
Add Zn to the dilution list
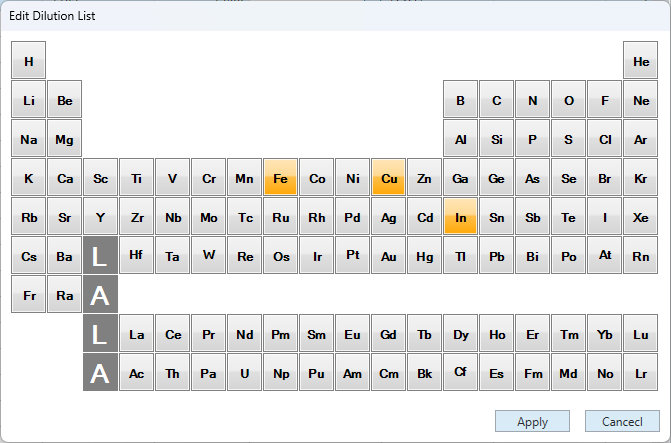tap(425, 177)
